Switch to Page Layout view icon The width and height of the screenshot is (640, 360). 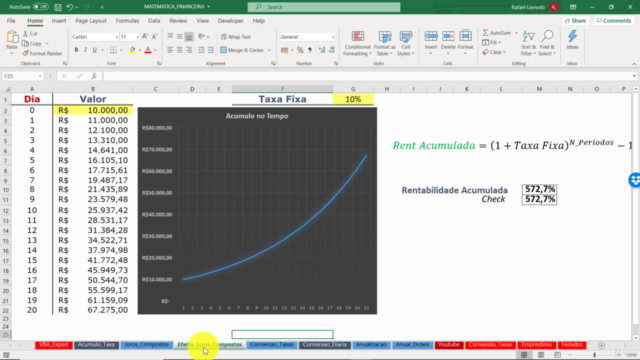click(541, 355)
